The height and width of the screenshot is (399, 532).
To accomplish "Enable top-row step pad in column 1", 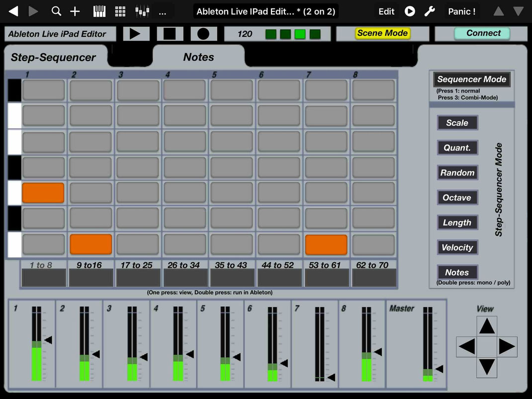I will pos(43,90).
